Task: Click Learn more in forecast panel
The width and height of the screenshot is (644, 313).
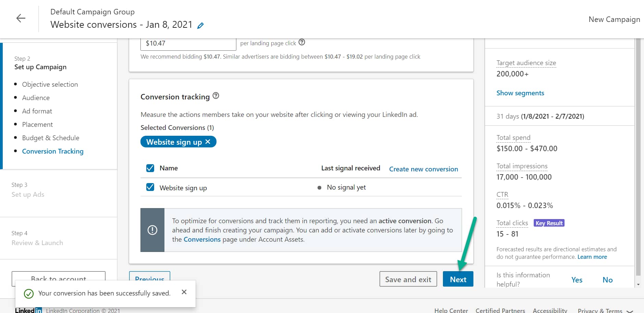Action: (x=592, y=257)
